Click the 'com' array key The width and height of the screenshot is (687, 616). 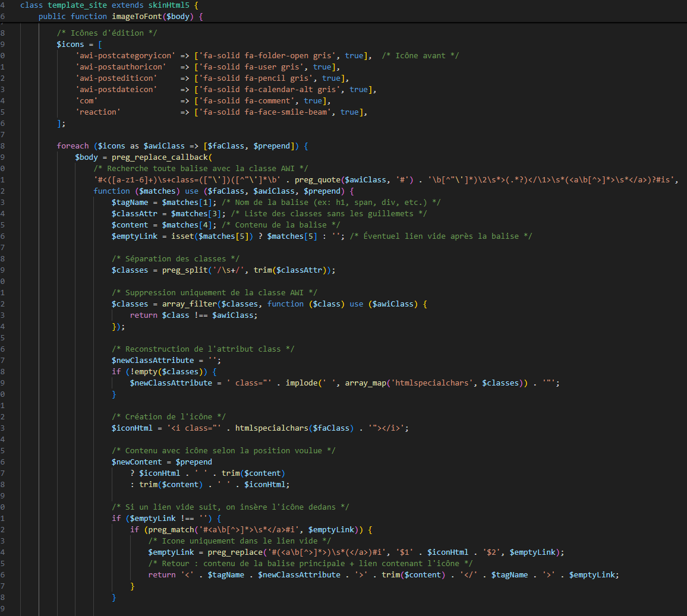click(86, 101)
